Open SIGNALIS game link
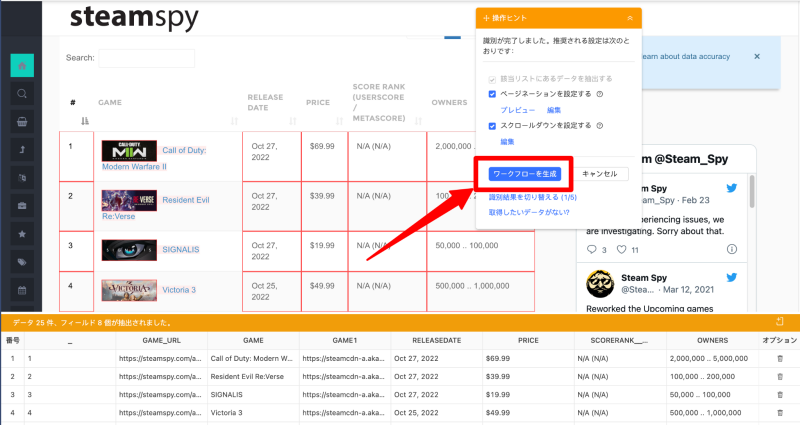Screen dimensions: 800x425 coord(181,249)
